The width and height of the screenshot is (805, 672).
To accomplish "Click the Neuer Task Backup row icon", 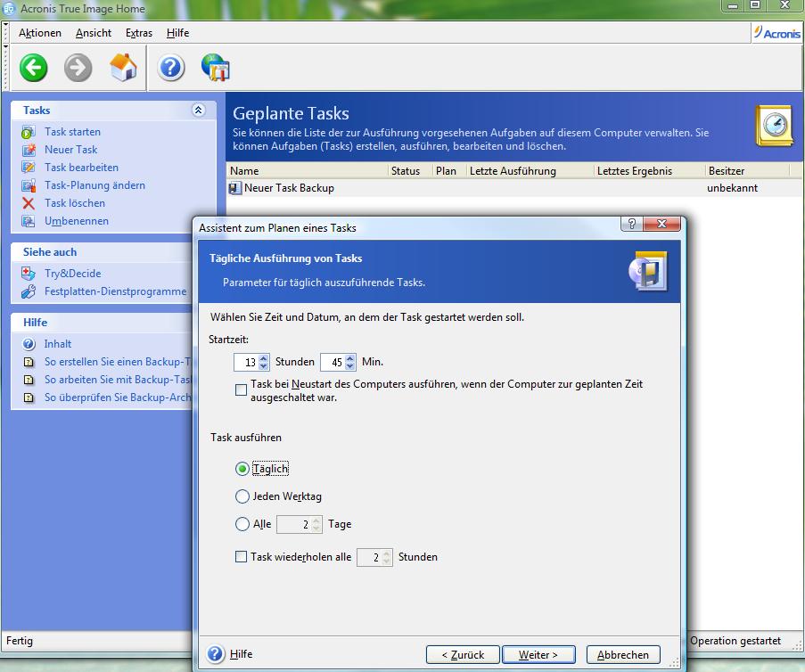I will click(234, 188).
